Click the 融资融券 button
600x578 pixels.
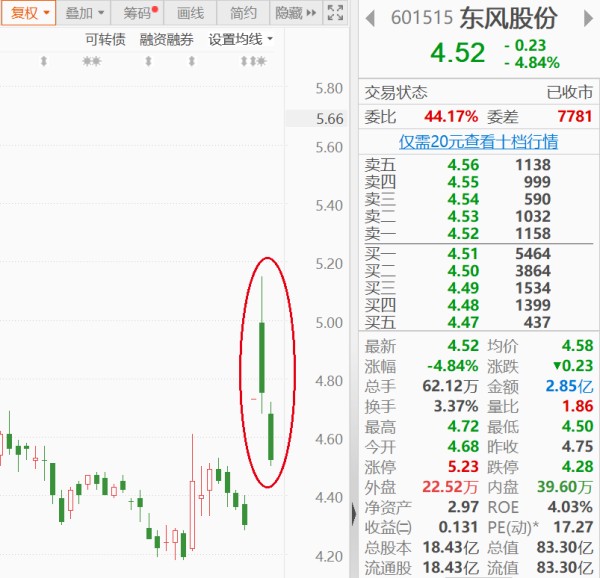coord(167,39)
